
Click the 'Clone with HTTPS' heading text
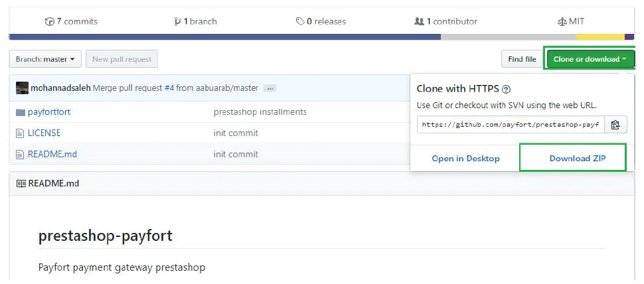point(458,89)
